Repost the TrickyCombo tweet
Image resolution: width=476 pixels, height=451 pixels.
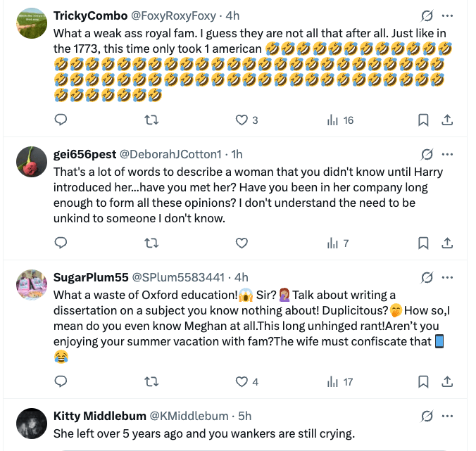click(151, 120)
